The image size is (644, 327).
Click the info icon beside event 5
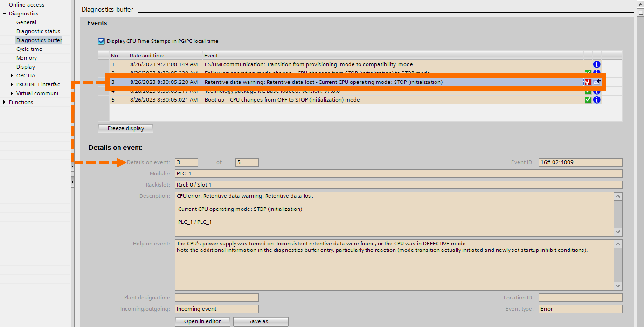[x=596, y=99]
